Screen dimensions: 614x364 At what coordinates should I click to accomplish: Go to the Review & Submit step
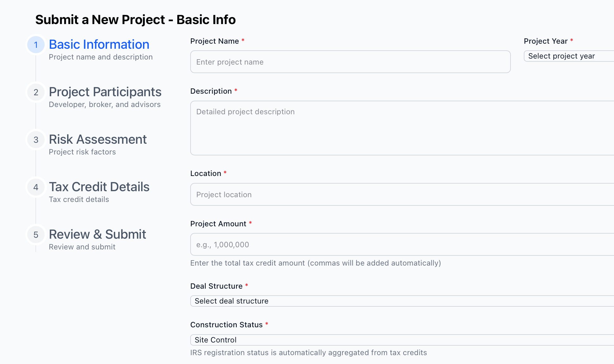97,234
